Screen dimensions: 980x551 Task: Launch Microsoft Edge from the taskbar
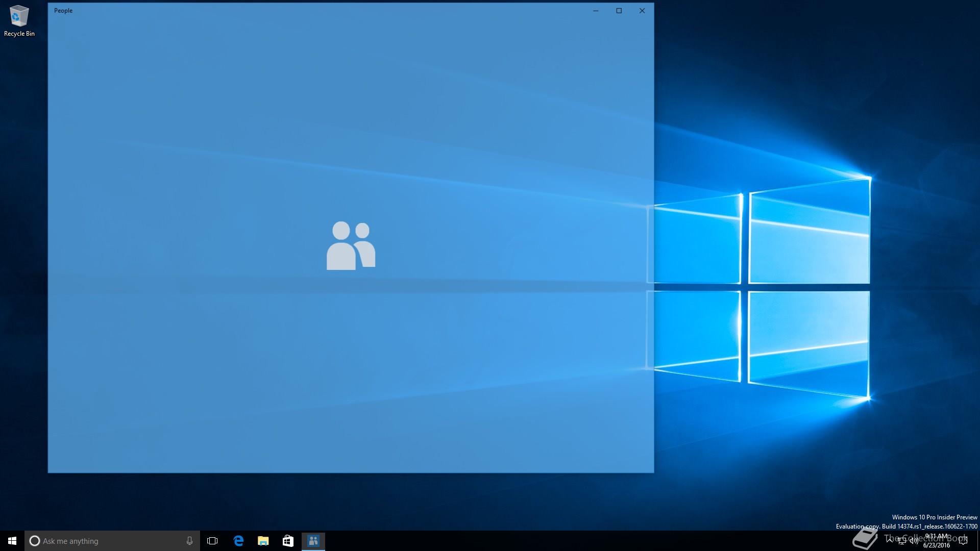[x=238, y=541]
